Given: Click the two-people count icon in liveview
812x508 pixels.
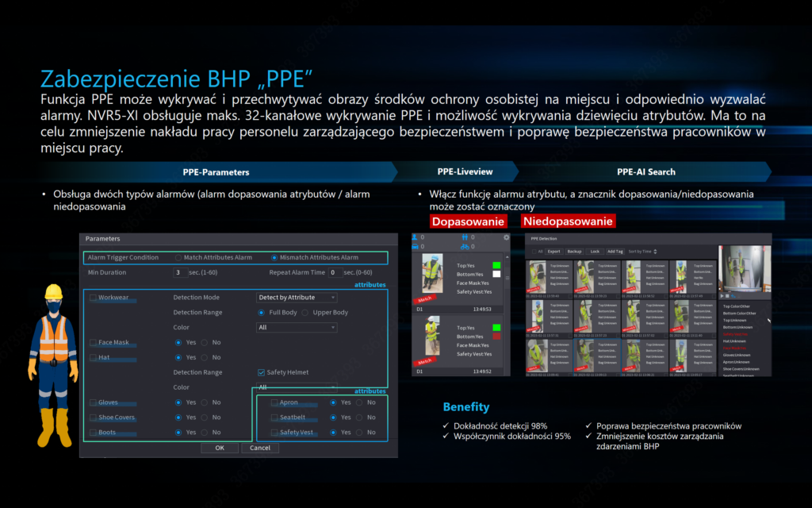Looking at the screenshot, I should coord(464,237).
